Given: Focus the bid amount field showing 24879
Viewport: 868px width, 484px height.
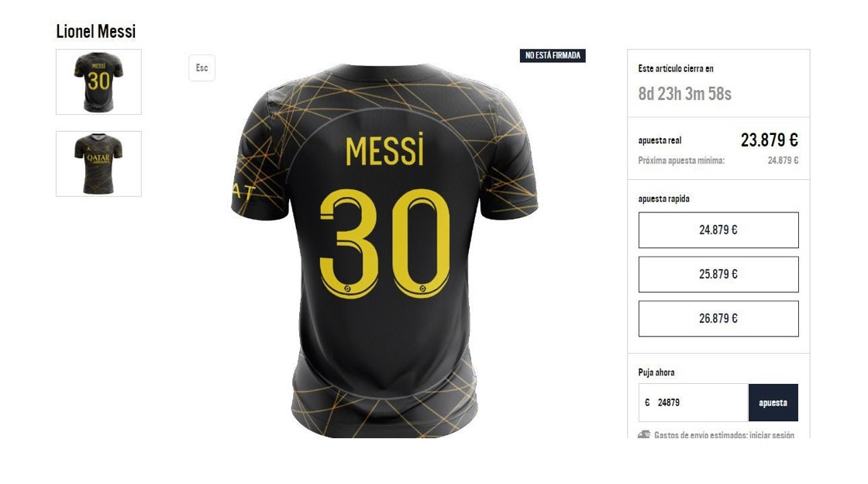Looking at the screenshot, I should [x=693, y=403].
